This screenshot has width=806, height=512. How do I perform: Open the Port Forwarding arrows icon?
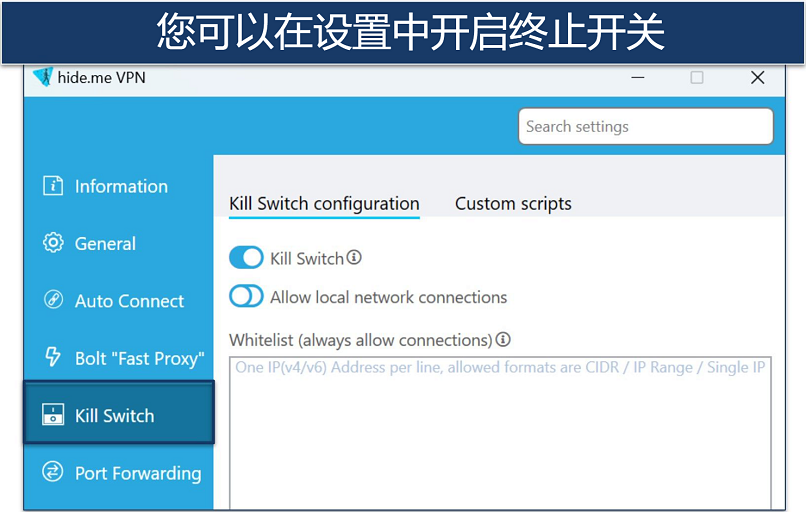53,472
